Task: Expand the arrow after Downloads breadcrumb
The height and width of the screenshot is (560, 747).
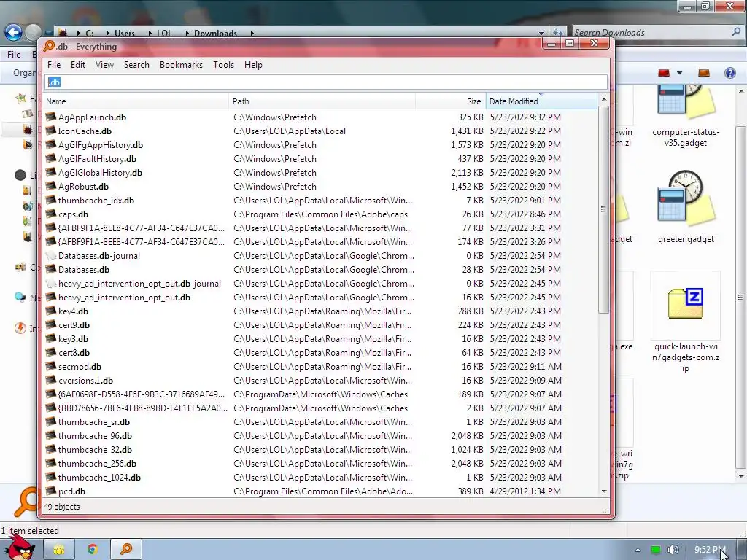Action: pos(252,34)
